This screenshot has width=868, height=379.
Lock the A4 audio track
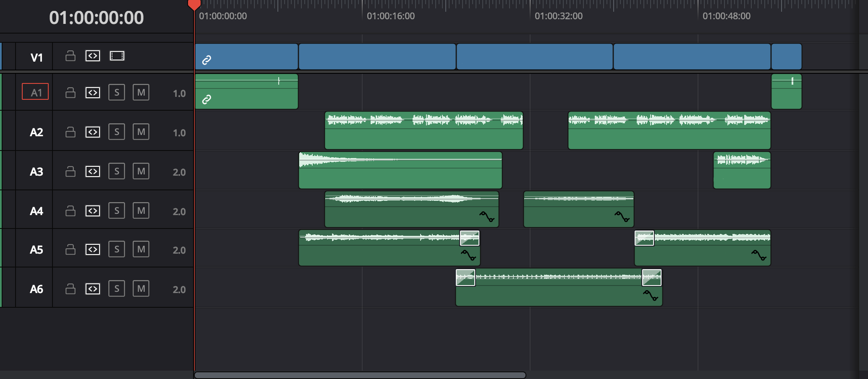pos(71,211)
